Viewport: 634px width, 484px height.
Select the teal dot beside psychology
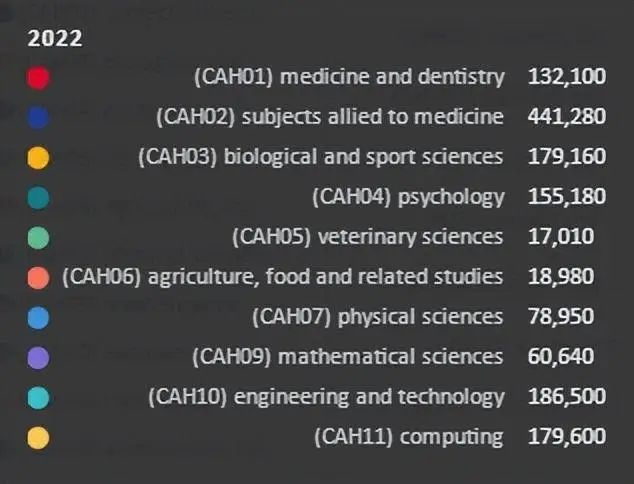tap(38, 198)
